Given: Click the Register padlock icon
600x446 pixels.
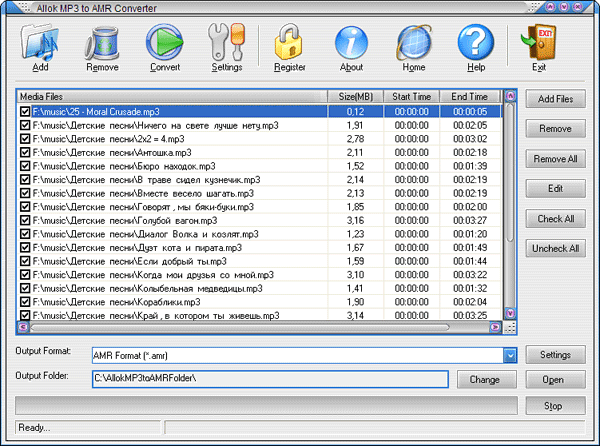Looking at the screenshot, I should [x=289, y=43].
